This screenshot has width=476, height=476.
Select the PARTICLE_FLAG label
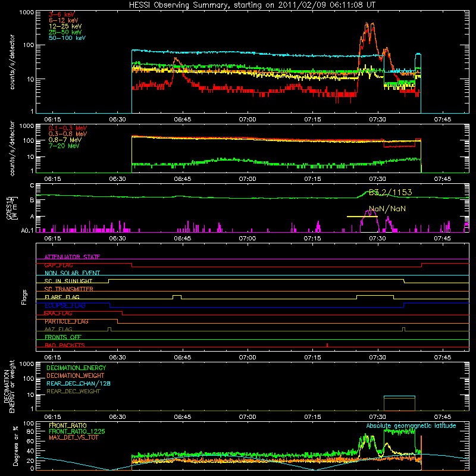tap(67, 321)
